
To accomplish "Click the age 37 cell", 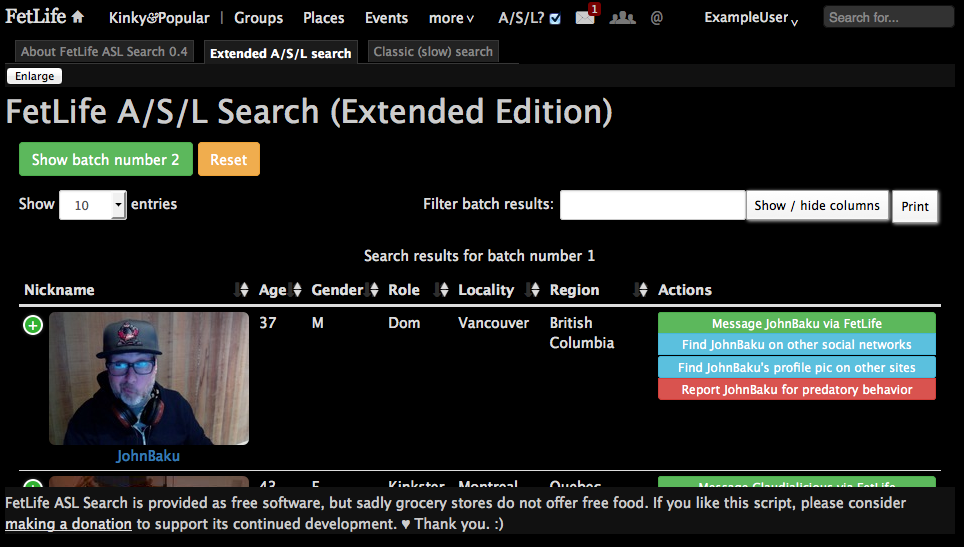I will point(267,323).
